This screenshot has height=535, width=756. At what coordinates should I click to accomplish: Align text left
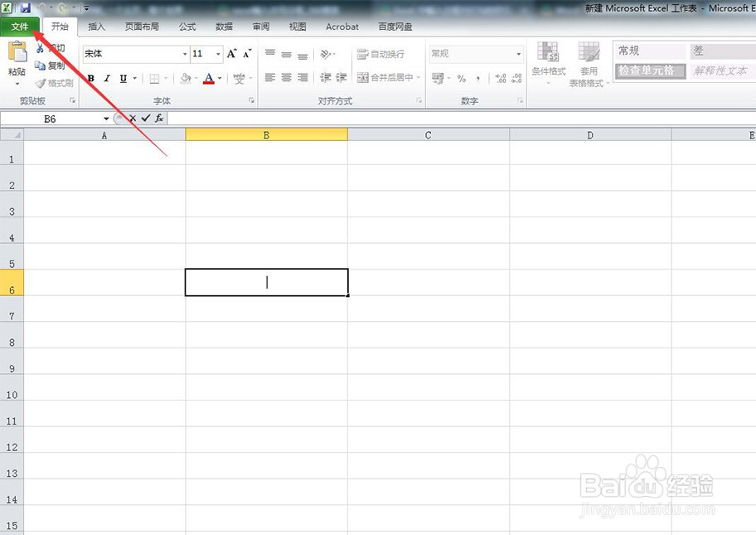(x=270, y=78)
